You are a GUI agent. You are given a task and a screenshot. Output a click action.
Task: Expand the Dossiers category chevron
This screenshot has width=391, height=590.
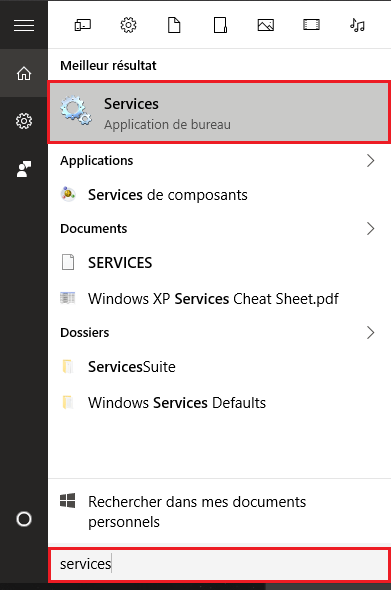tap(371, 333)
